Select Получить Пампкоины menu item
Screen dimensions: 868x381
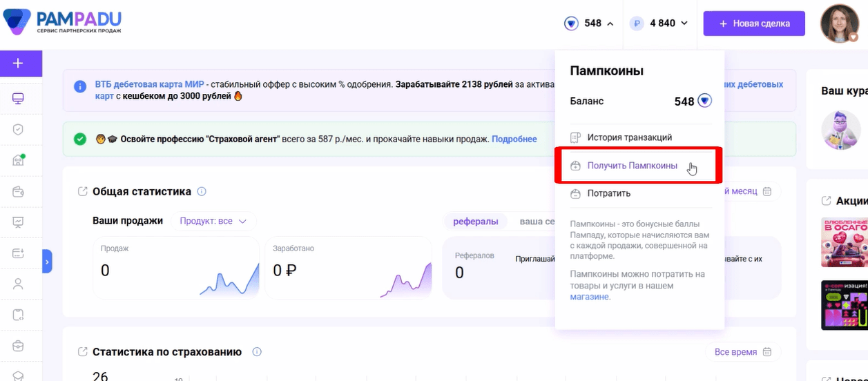[632, 166]
